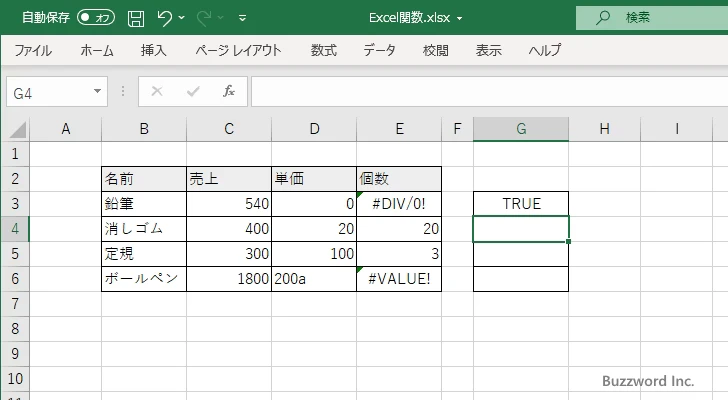Image resolution: width=728 pixels, height=400 pixels.
Task: Open the Excel関数.xlsx file name dropdown
Action: [x=460, y=19]
